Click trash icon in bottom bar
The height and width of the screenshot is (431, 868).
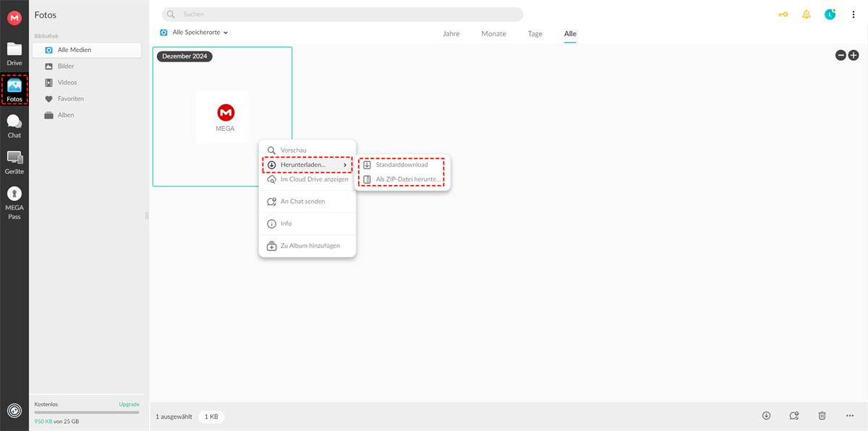(822, 416)
